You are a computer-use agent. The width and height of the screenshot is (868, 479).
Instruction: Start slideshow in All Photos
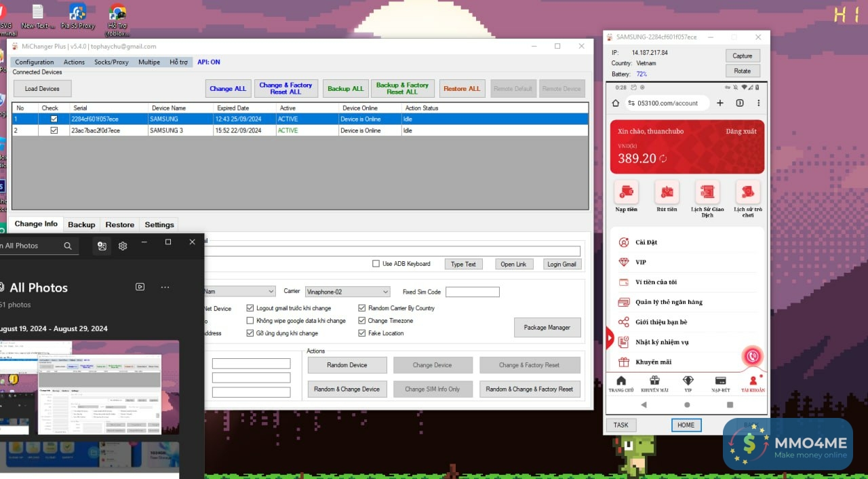[x=140, y=287]
